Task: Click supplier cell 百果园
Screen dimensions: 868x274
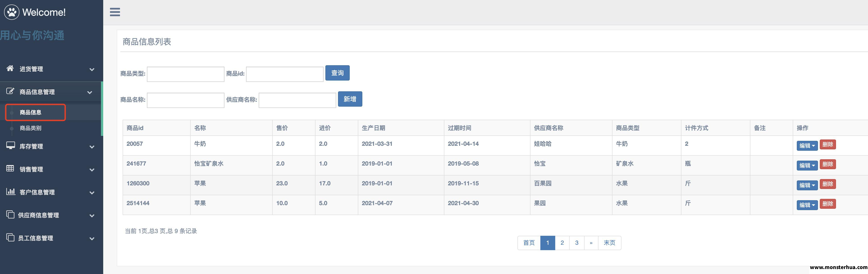Action: (543, 184)
